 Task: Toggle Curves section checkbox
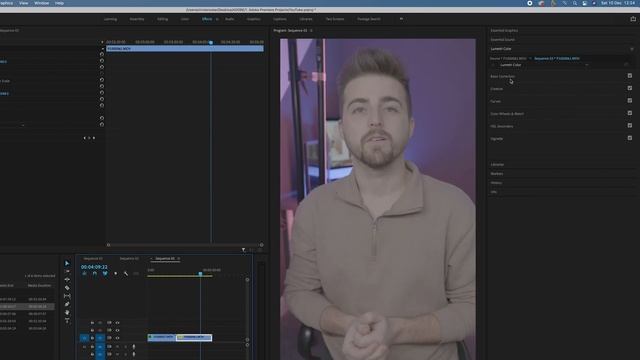point(630,100)
